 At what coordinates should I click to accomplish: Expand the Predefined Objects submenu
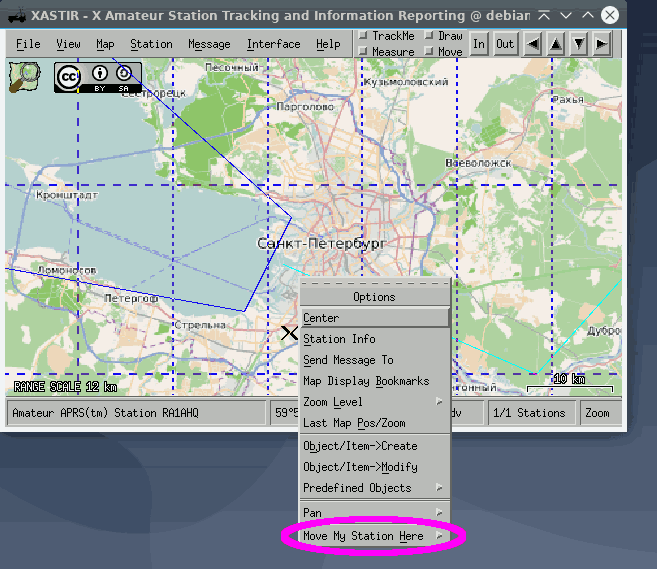coord(375,488)
